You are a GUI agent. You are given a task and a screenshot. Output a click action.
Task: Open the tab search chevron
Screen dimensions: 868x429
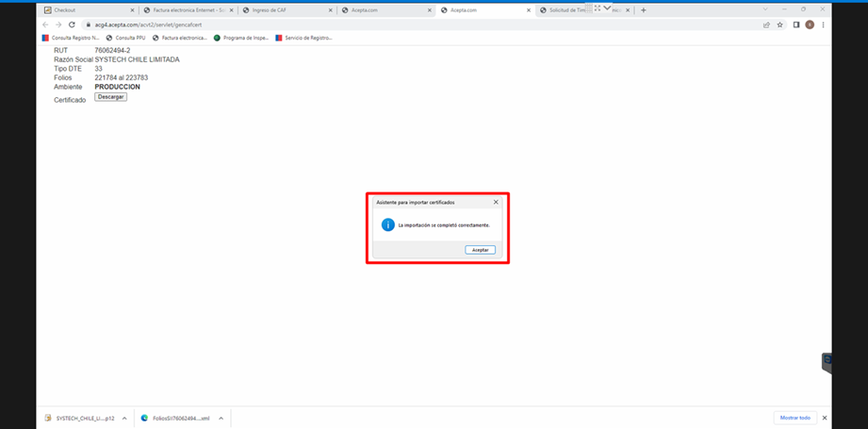pos(607,8)
